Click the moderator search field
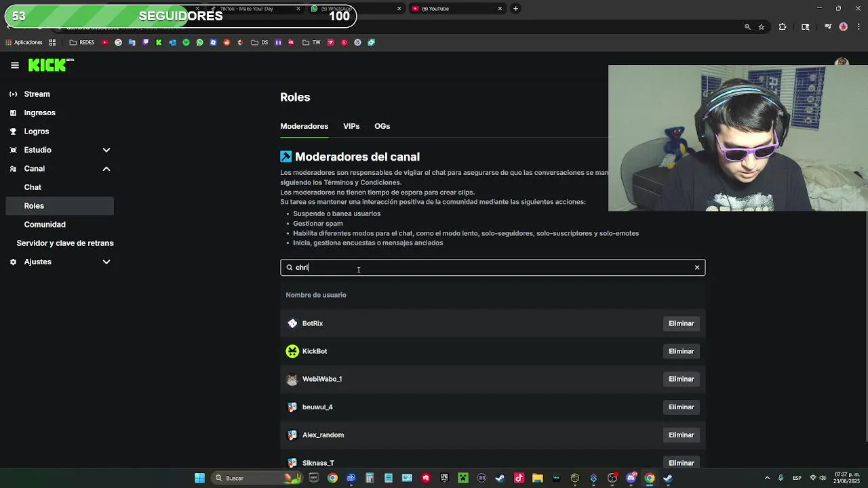Viewport: 868px width, 488px height. [492, 268]
